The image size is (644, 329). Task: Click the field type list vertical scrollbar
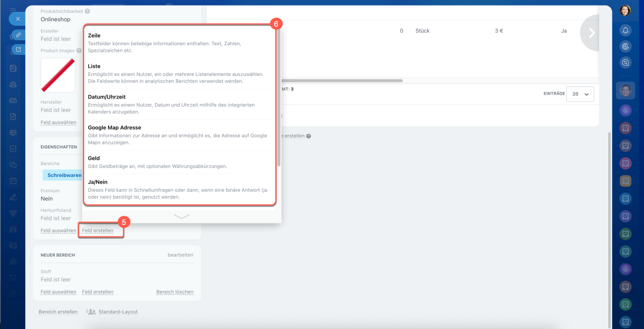[x=279, y=96]
